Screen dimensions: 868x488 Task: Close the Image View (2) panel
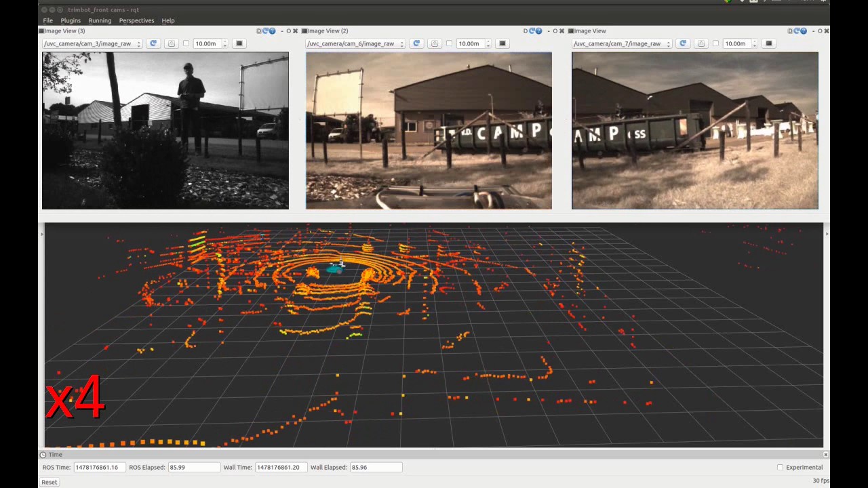point(561,30)
